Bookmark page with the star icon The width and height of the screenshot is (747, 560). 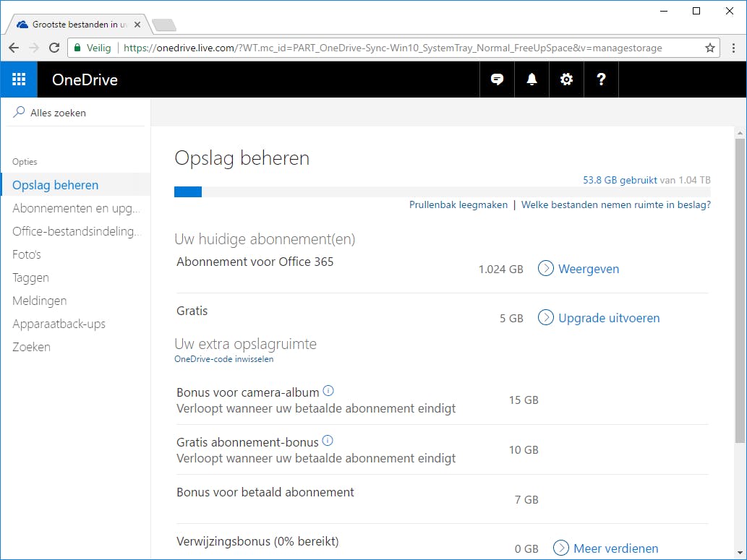[x=710, y=48]
